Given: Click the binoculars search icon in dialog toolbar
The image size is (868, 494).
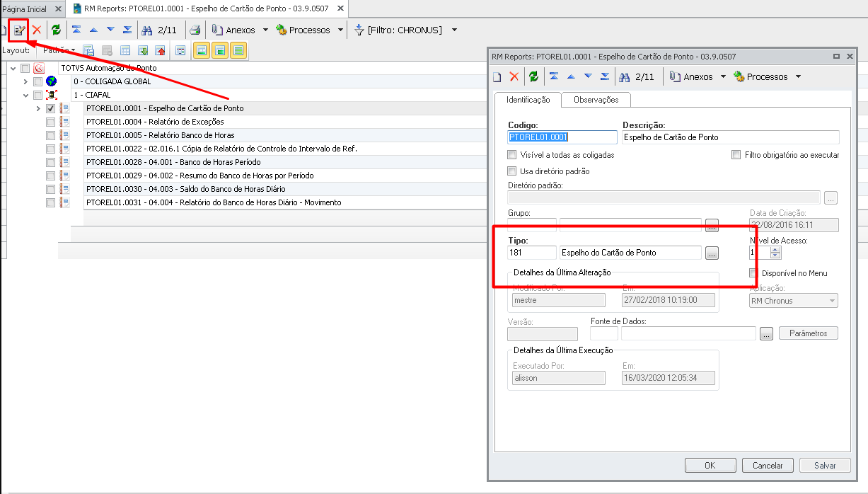Looking at the screenshot, I should [x=625, y=77].
